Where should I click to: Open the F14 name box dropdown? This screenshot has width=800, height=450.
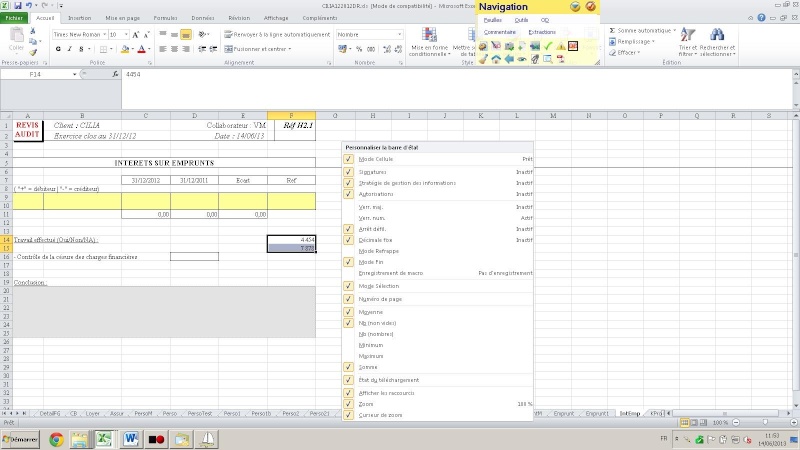click(x=74, y=74)
